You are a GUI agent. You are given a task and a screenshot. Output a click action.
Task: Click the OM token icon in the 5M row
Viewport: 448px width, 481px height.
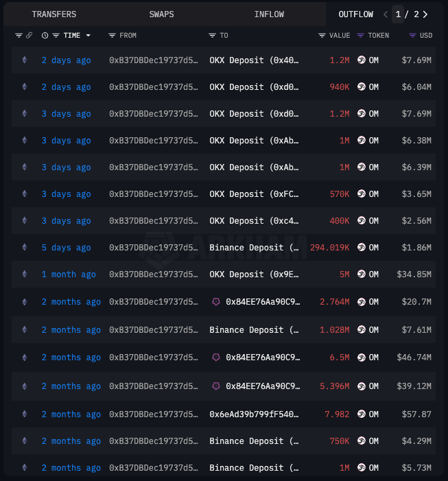[x=362, y=274]
